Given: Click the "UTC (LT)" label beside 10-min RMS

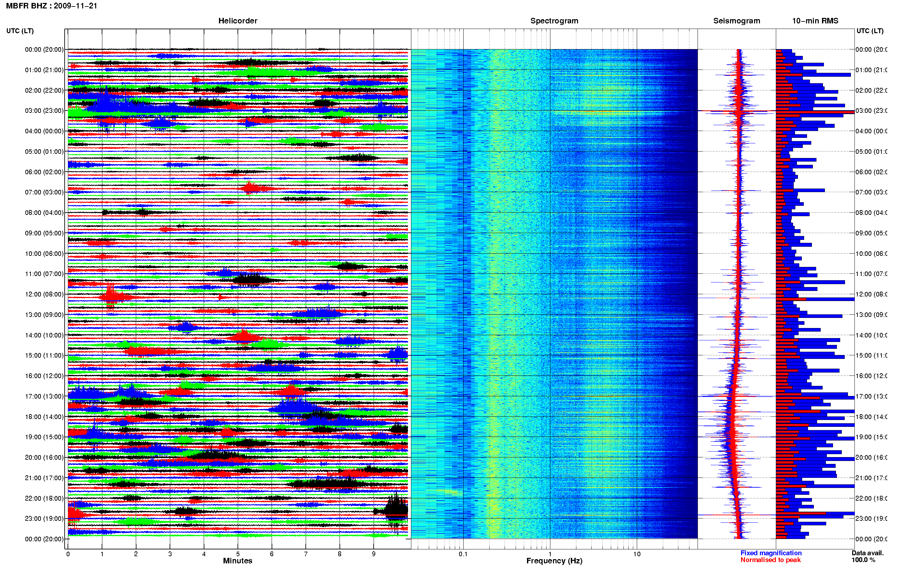Looking at the screenshot, I should (x=870, y=31).
